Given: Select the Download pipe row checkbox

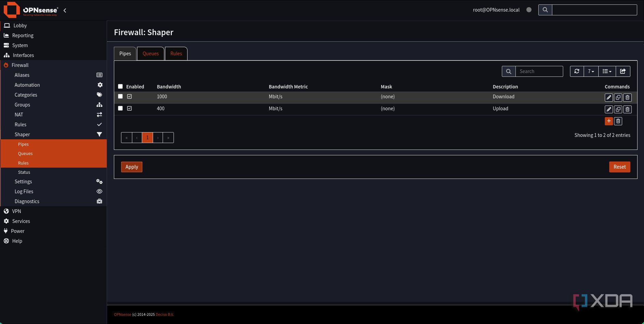Looking at the screenshot, I should [120, 96].
